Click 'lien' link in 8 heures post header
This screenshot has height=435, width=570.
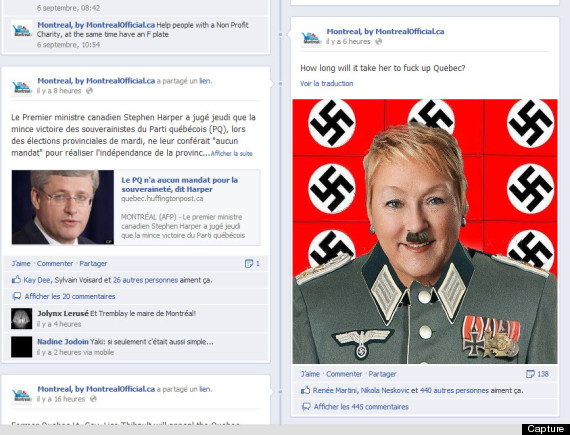click(205, 81)
